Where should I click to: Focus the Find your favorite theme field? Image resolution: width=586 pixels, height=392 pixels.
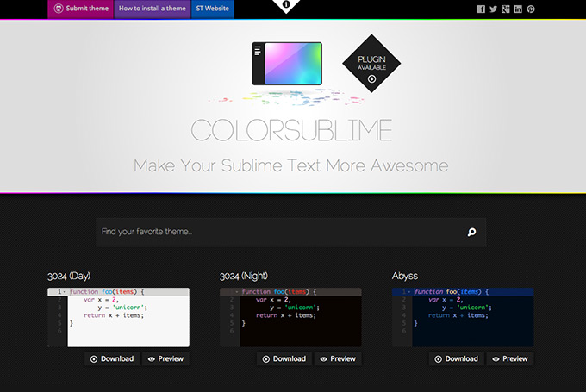pyautogui.click(x=290, y=232)
